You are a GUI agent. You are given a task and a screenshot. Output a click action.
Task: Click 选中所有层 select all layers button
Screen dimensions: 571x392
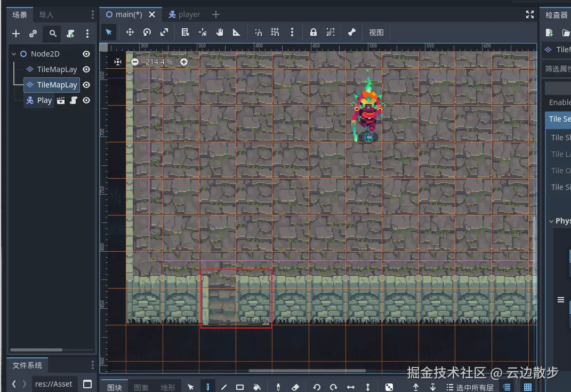(x=470, y=387)
